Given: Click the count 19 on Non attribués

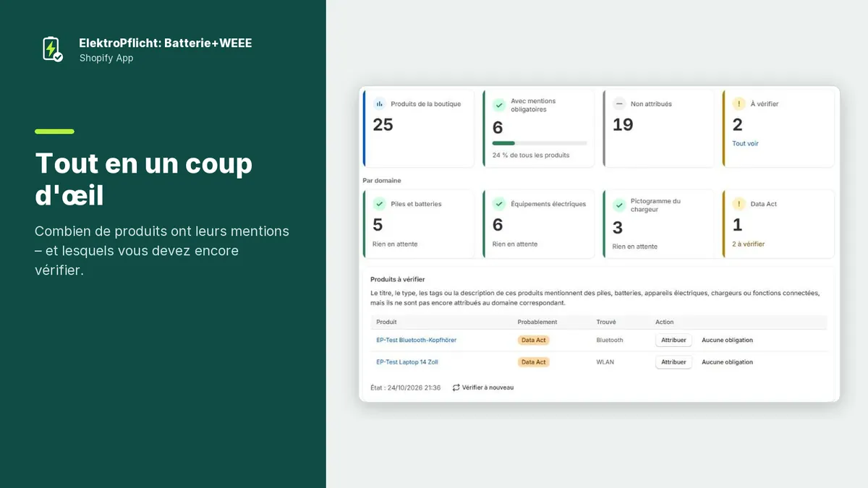Looking at the screenshot, I should [x=623, y=125].
